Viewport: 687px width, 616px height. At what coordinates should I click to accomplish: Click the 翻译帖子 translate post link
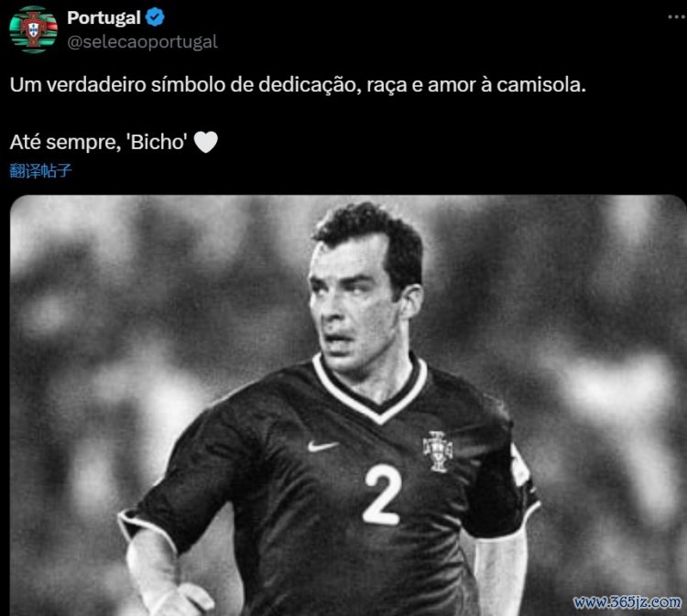40,171
